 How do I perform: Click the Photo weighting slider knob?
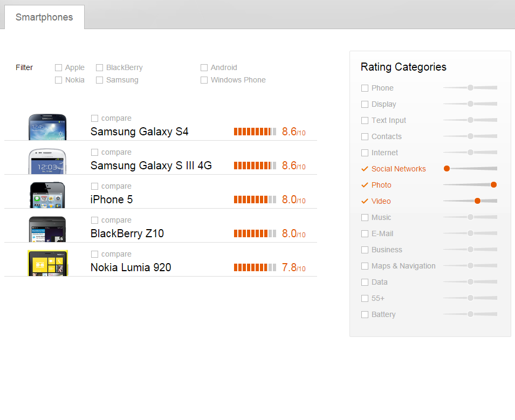pos(493,185)
